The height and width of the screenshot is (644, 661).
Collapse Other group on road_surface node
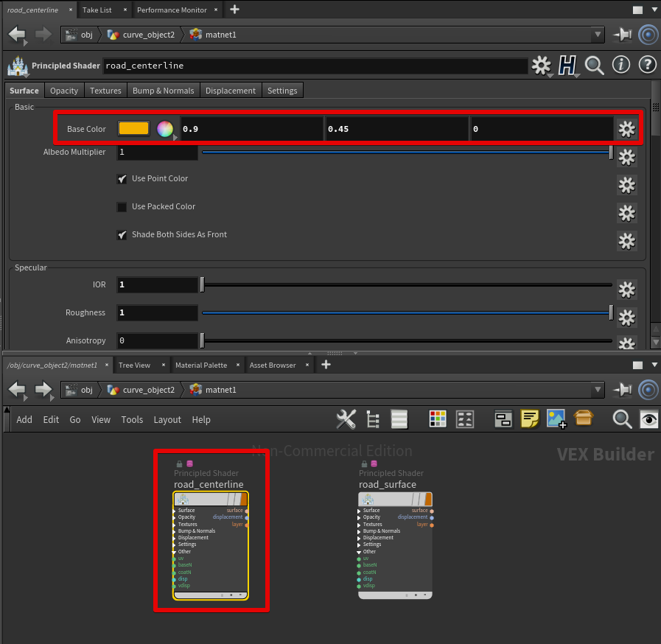point(359,552)
